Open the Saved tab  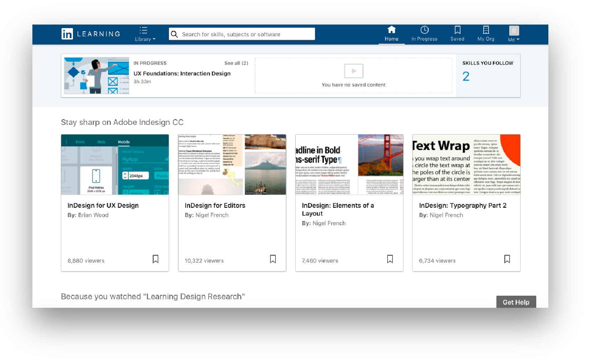point(457,34)
